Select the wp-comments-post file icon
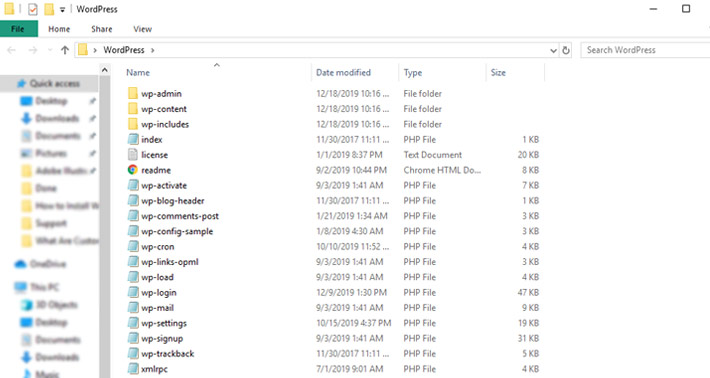 click(x=133, y=216)
